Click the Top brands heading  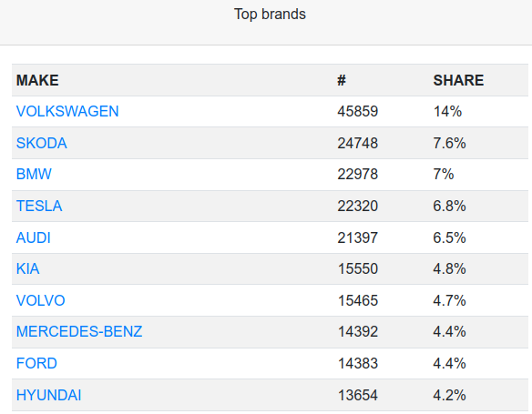[270, 15]
